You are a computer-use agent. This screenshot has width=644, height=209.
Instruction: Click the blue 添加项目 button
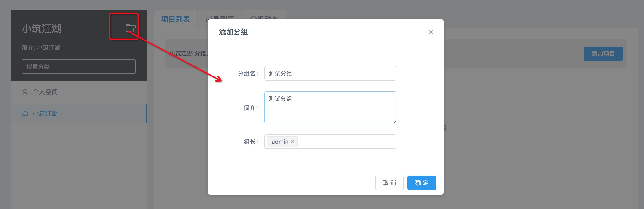point(603,54)
